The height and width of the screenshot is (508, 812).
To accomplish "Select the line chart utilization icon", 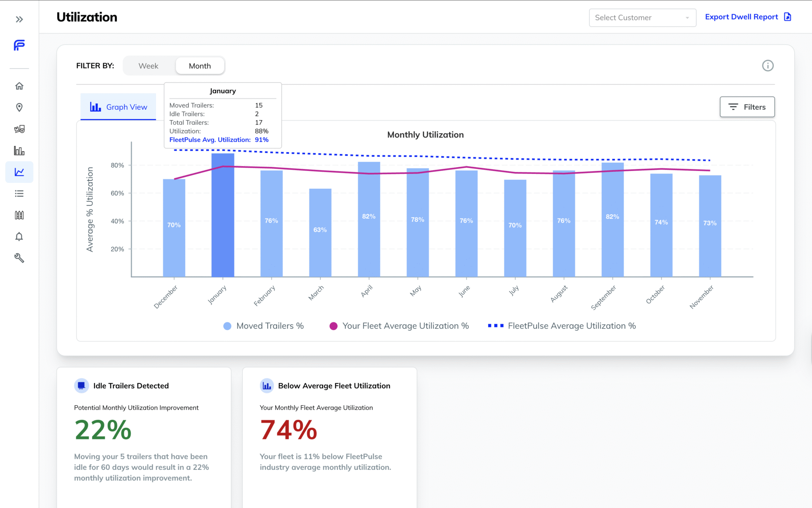I will pyautogui.click(x=19, y=172).
